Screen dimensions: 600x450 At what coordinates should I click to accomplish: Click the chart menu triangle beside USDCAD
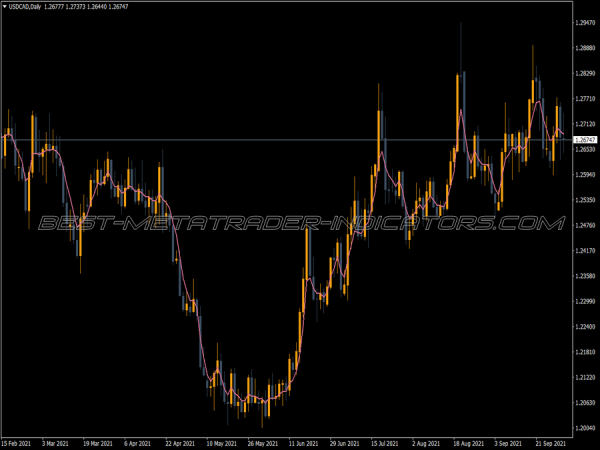point(5,7)
